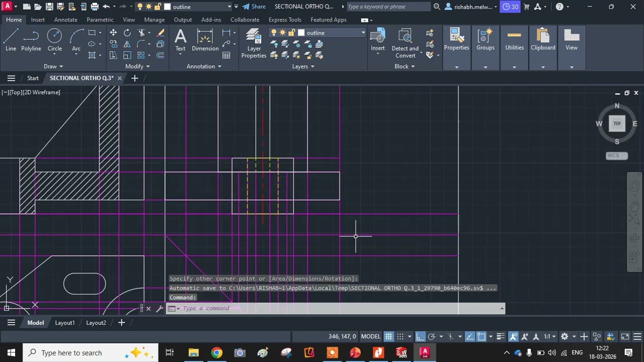The width and height of the screenshot is (644, 362).
Task: Toggle snap mode in status bar
Action: 400,336
